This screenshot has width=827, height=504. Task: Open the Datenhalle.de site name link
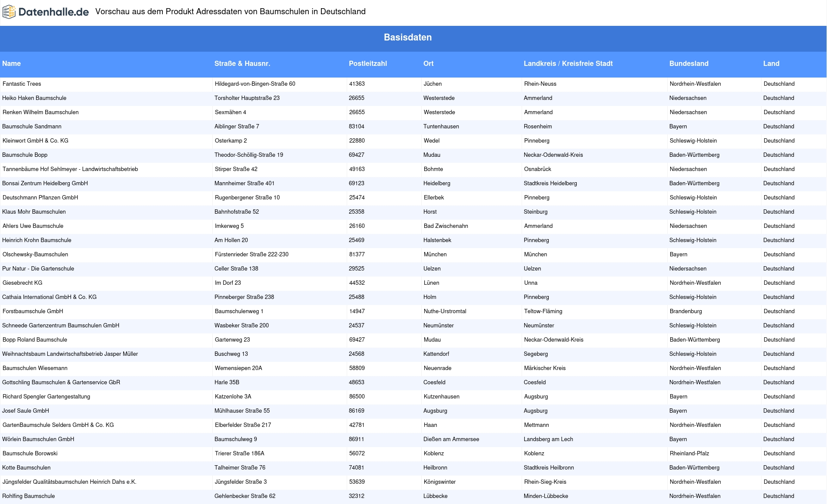click(53, 12)
